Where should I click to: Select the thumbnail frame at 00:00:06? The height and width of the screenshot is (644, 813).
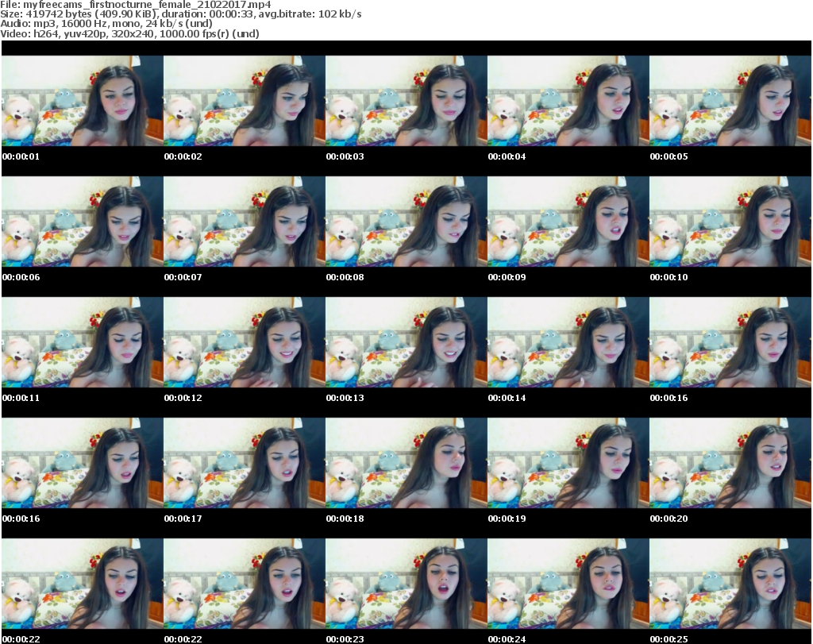83,222
